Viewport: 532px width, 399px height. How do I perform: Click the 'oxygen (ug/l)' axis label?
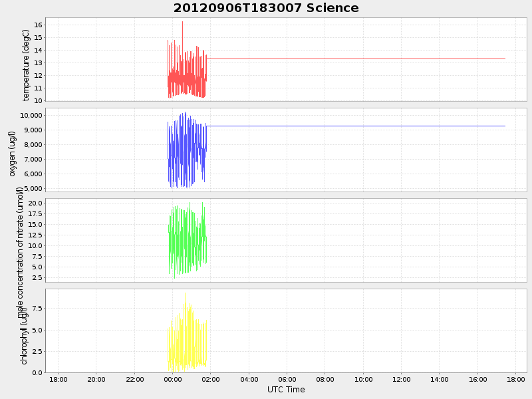pos(12,154)
